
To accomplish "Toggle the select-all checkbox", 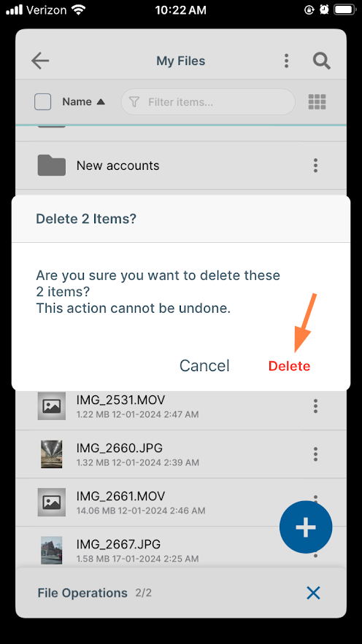I will [x=43, y=102].
